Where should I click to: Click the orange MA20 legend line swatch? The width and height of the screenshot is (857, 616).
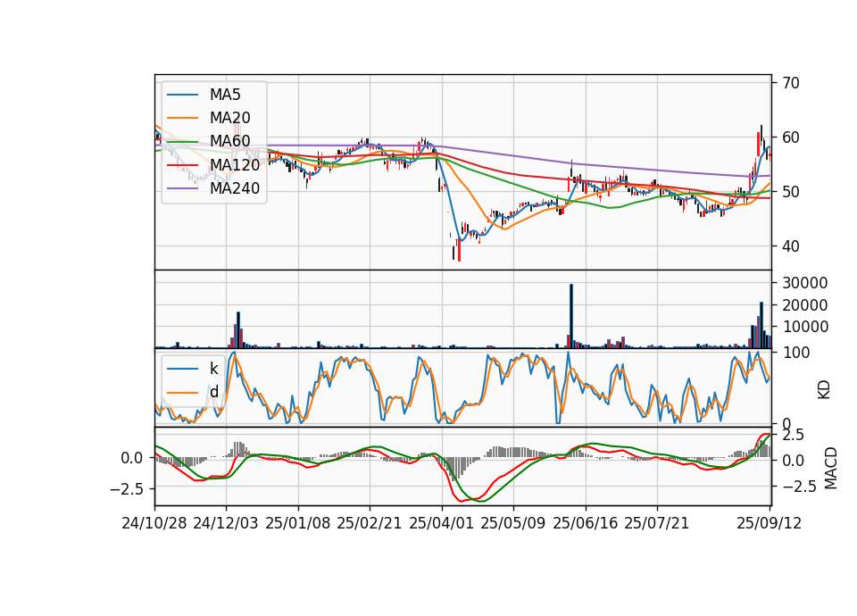point(183,118)
